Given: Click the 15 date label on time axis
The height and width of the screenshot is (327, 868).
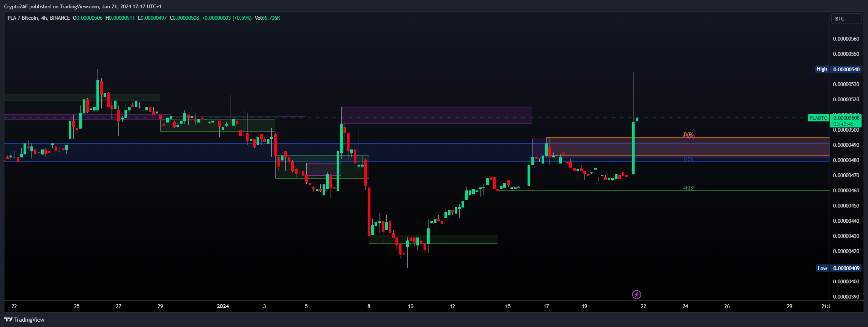Looking at the screenshot, I should pyautogui.click(x=508, y=306).
